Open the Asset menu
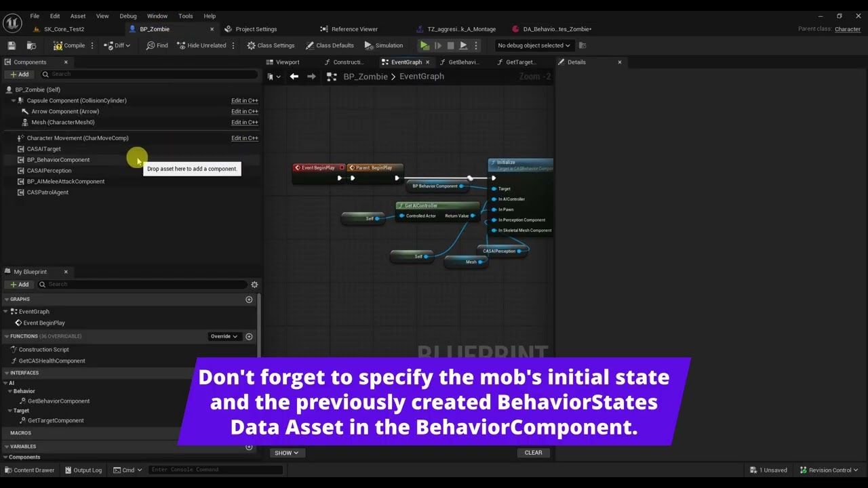 click(x=78, y=16)
